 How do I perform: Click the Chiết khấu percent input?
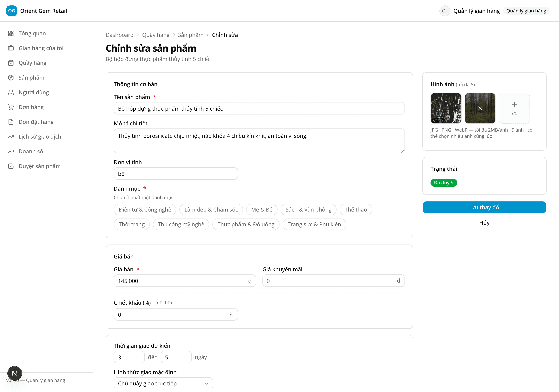[x=175, y=314]
